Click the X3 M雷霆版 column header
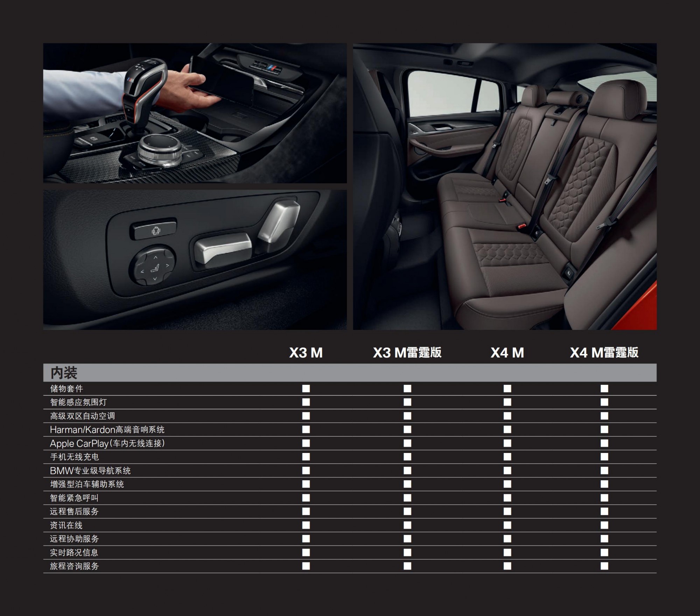The height and width of the screenshot is (616, 700). tap(407, 353)
